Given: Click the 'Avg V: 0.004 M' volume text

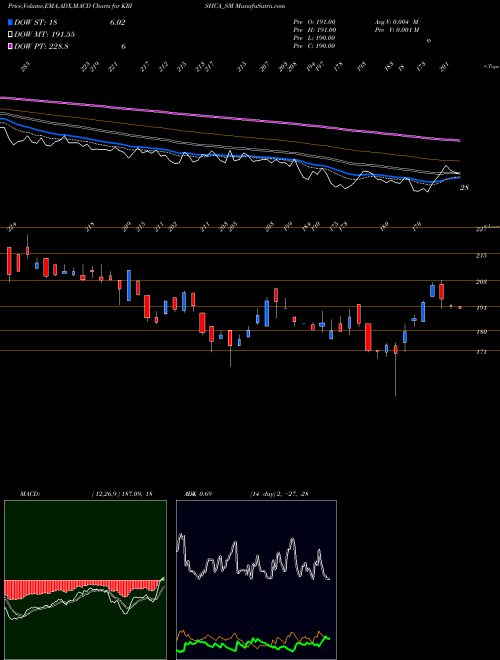Looking at the screenshot, I should click(x=396, y=22).
